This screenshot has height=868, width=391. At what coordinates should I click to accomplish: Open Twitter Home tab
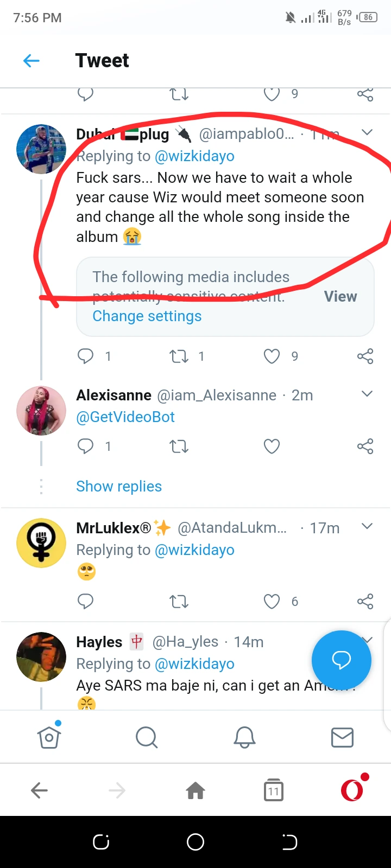pyautogui.click(x=49, y=737)
